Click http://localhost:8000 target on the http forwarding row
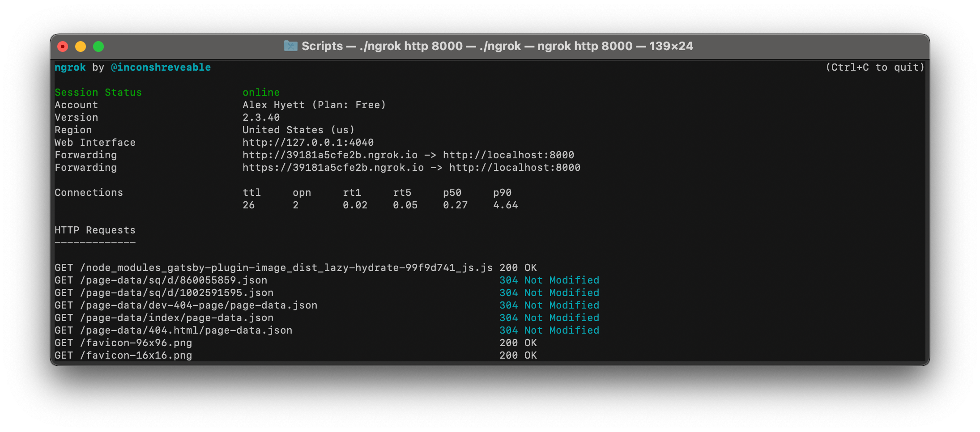This screenshot has height=432, width=980. pyautogui.click(x=508, y=155)
